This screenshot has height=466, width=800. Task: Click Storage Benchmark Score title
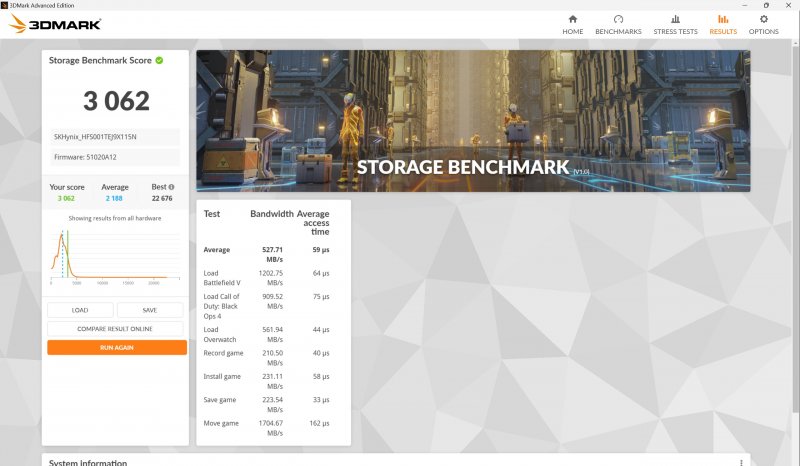[x=100, y=60]
